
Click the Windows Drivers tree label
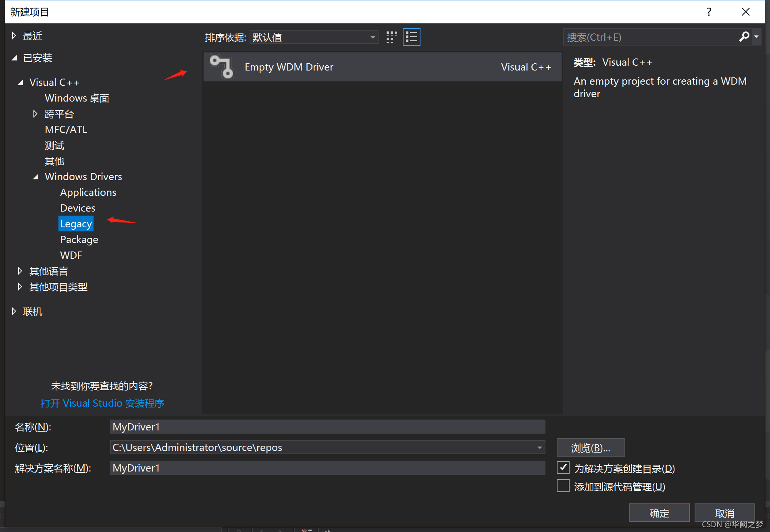[83, 177]
